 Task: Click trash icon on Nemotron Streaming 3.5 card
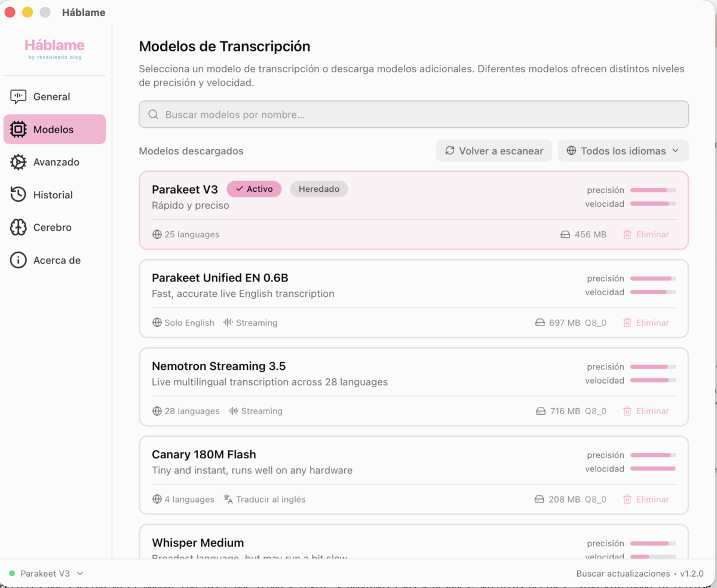point(627,411)
